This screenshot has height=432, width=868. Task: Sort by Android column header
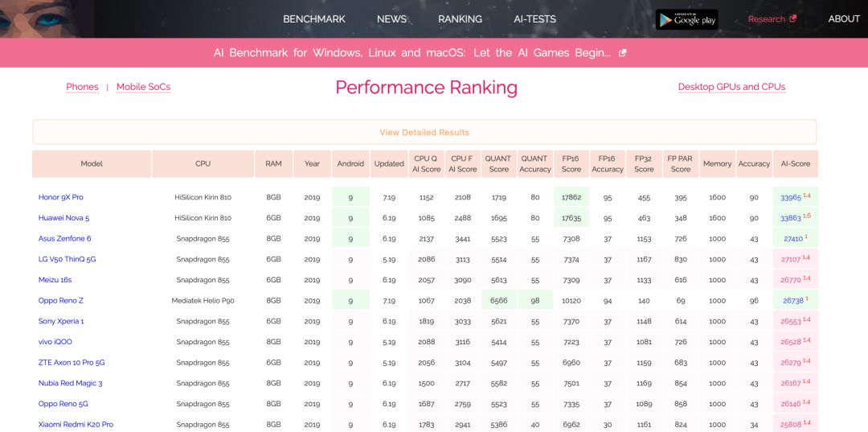tap(350, 164)
